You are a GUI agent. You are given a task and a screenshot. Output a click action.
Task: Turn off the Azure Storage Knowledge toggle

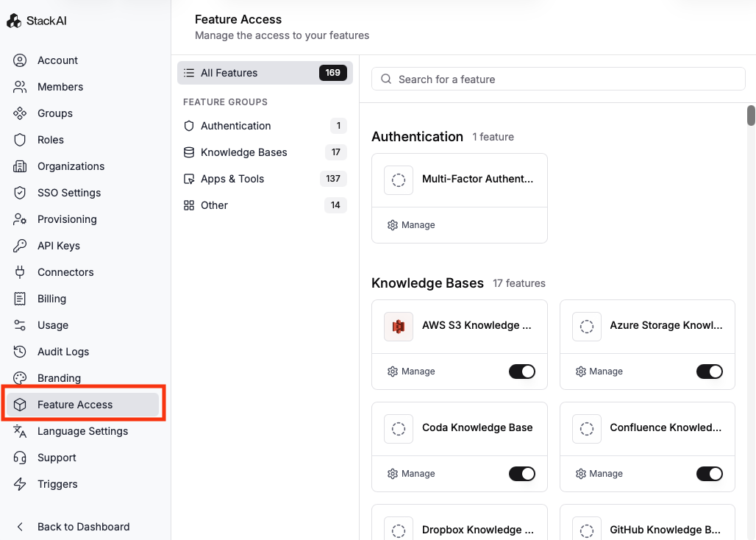tap(710, 372)
